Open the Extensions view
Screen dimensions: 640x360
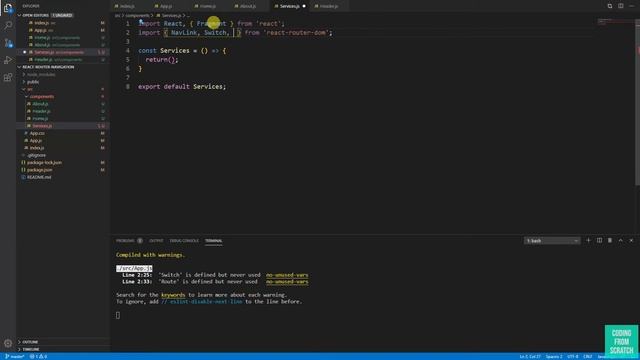coord(8,77)
